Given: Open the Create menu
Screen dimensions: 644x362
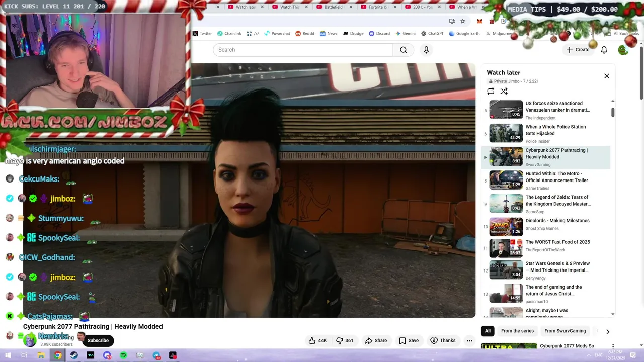Looking at the screenshot, I should point(578,50).
